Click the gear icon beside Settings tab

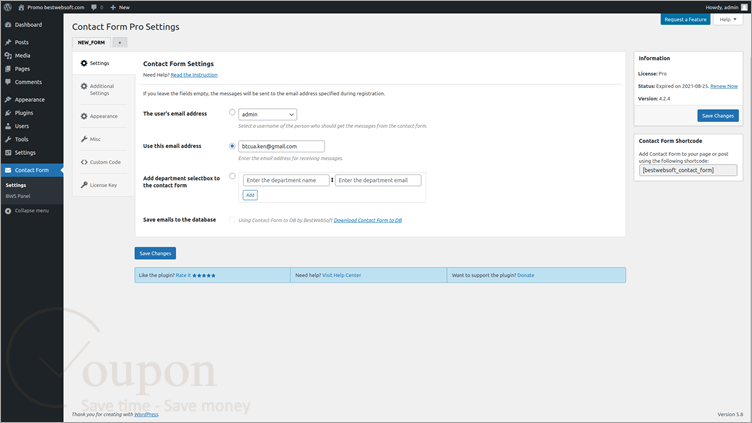pos(84,63)
